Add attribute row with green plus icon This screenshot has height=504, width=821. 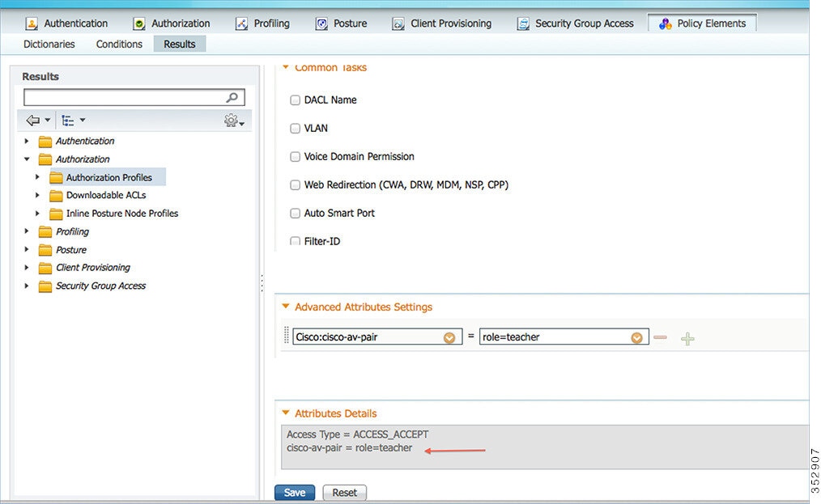pos(687,339)
